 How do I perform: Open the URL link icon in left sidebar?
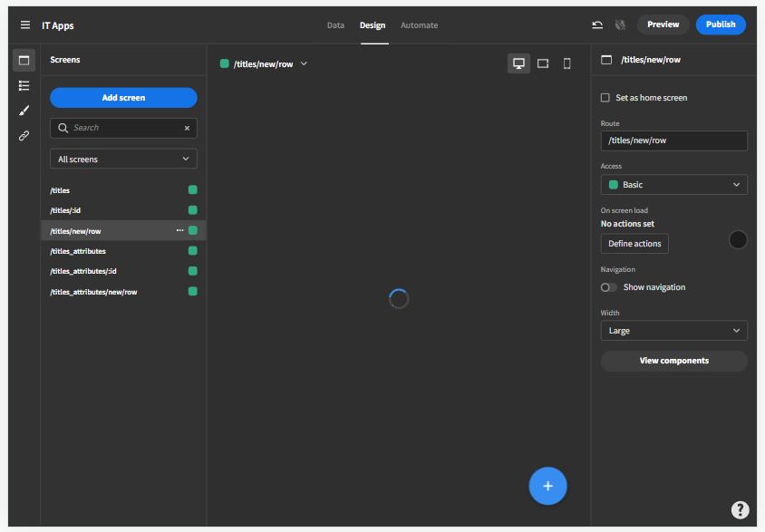[x=24, y=135]
